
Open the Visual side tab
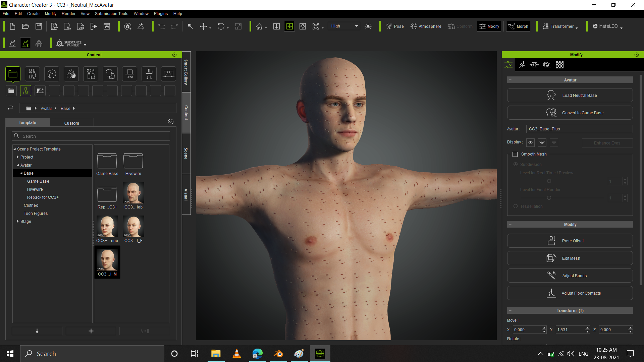point(186,194)
